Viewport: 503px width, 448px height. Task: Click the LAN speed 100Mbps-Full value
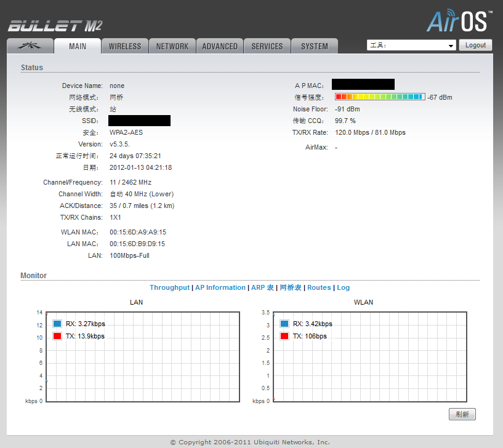coord(130,255)
